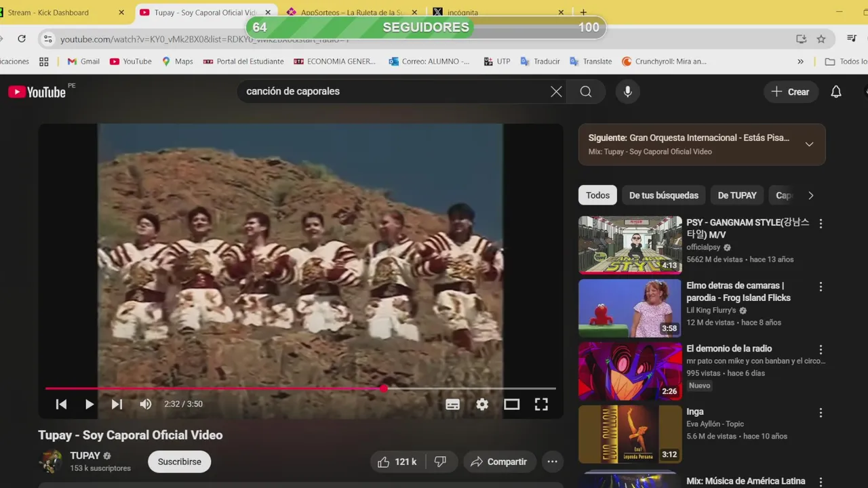Open Gmail bookmark

(x=83, y=61)
